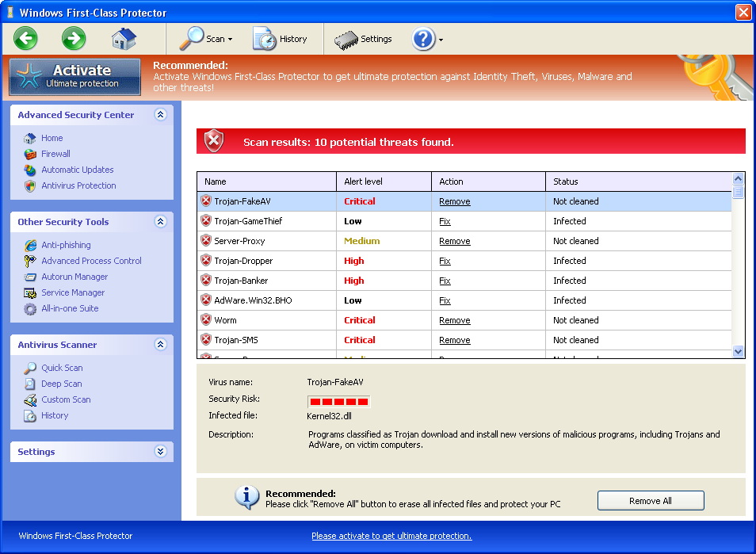Switch to History view in the toolbar

[x=281, y=38]
